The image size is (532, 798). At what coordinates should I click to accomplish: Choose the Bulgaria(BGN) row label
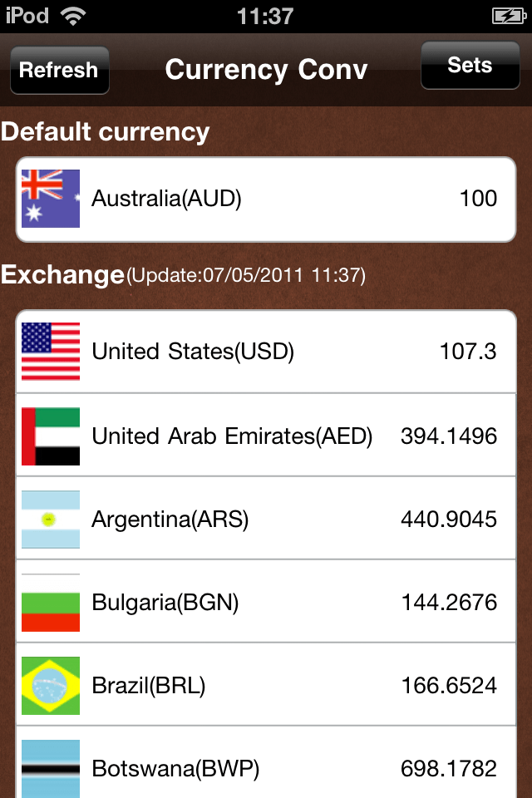(x=165, y=603)
